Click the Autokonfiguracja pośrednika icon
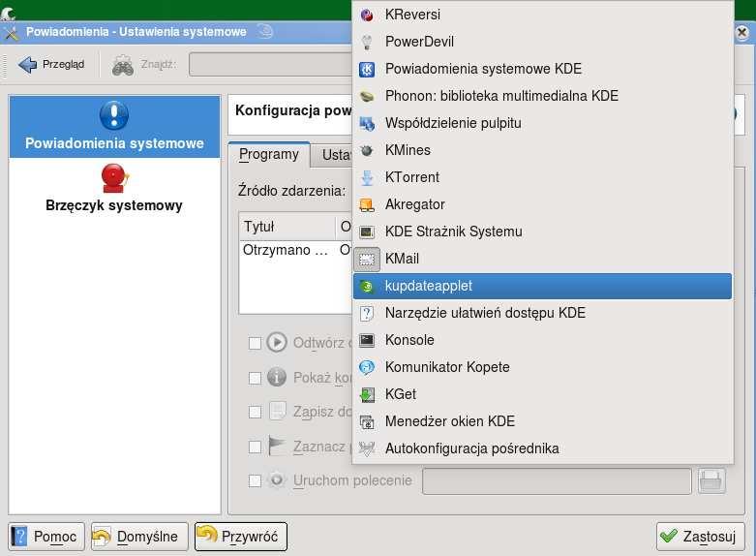This screenshot has height=556, width=756. (367, 448)
